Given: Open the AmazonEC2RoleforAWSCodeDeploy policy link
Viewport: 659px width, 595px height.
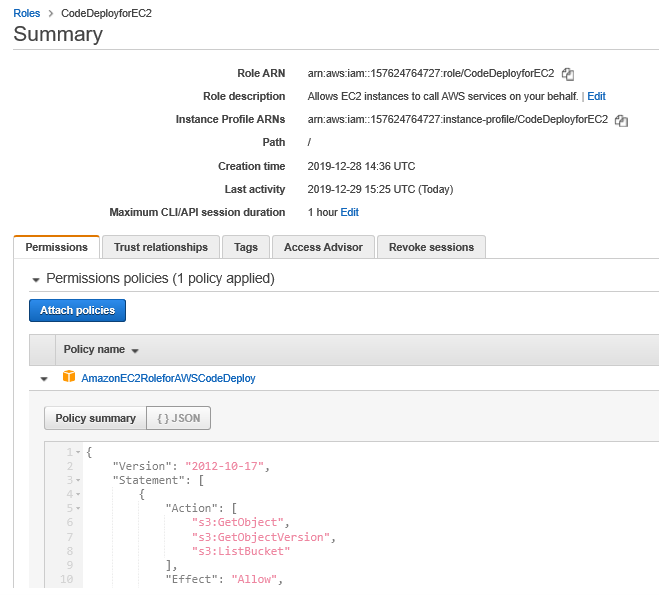Looking at the screenshot, I should (168, 378).
